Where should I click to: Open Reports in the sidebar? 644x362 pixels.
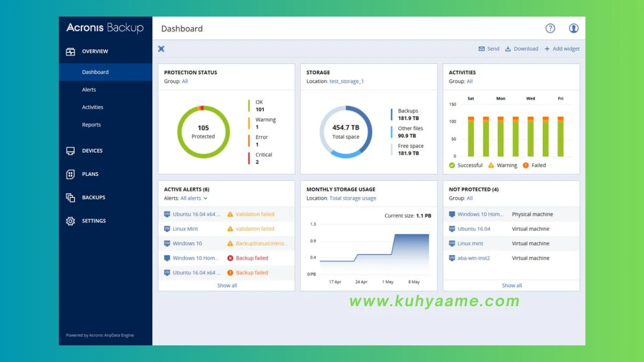click(x=92, y=125)
